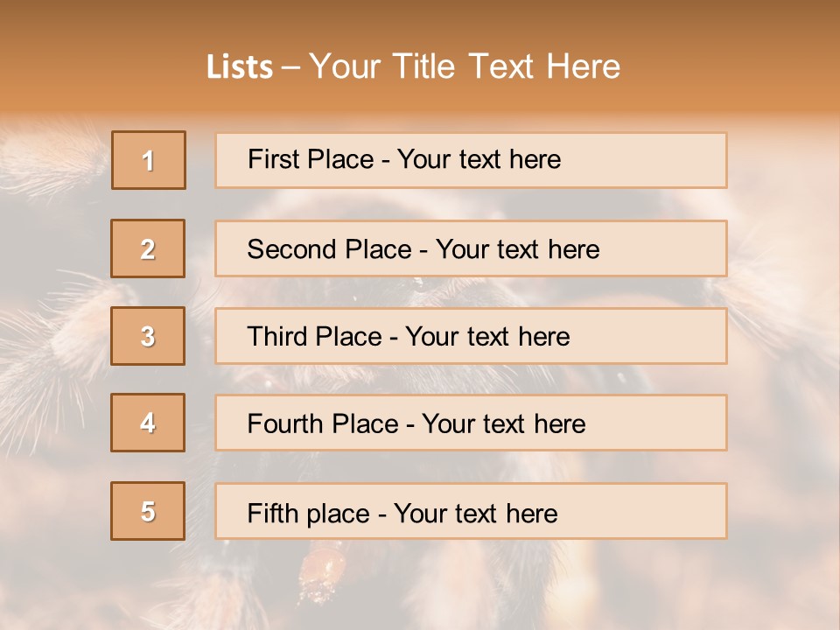Select the number 5 square
840x630 pixels.
click(149, 511)
